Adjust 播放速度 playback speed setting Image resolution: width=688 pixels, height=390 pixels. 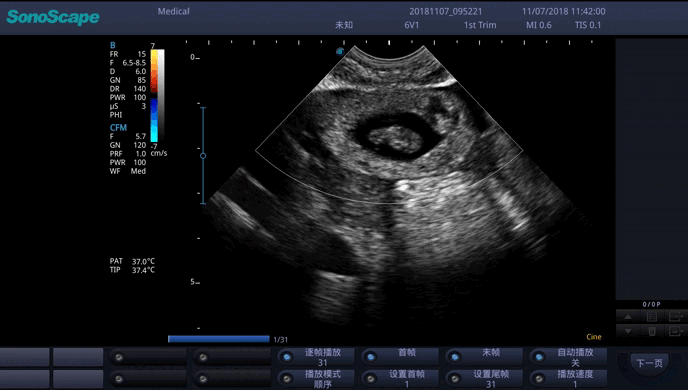[568, 379]
